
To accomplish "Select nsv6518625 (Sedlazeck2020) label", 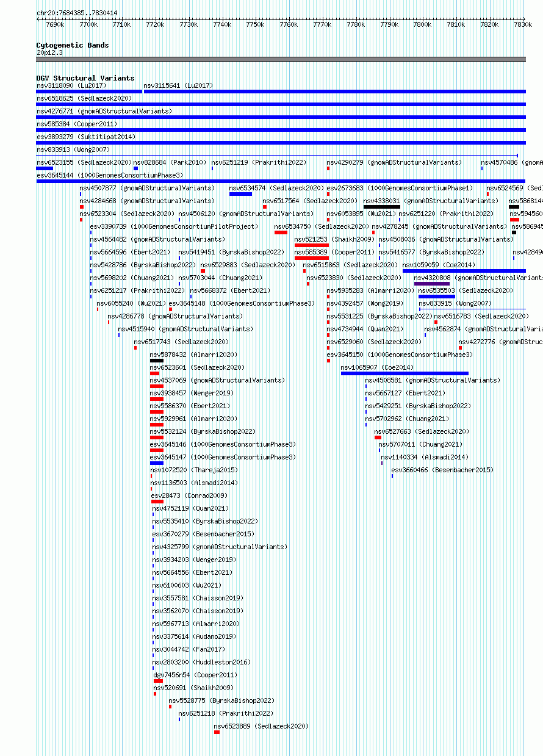I will pos(84,98).
